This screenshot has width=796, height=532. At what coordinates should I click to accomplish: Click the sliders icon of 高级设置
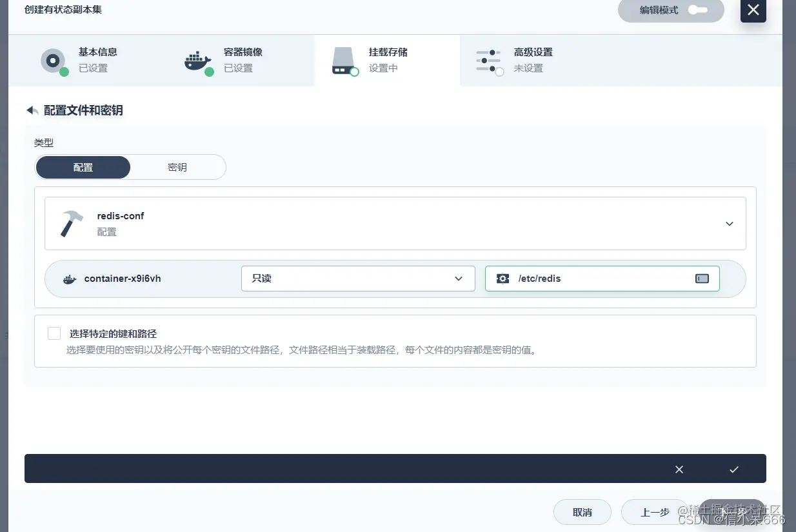click(489, 61)
